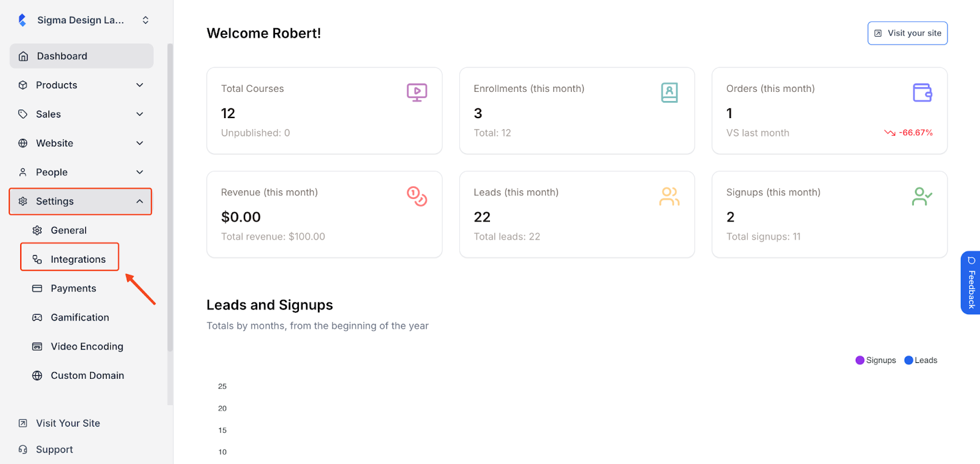
Task: Click the Payments card icon
Action: (x=37, y=288)
